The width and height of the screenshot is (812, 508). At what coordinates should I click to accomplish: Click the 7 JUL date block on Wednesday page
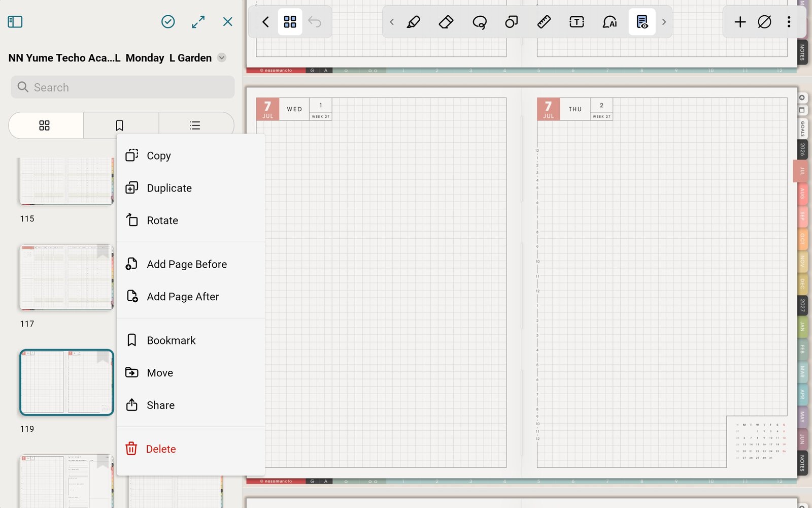pyautogui.click(x=267, y=109)
